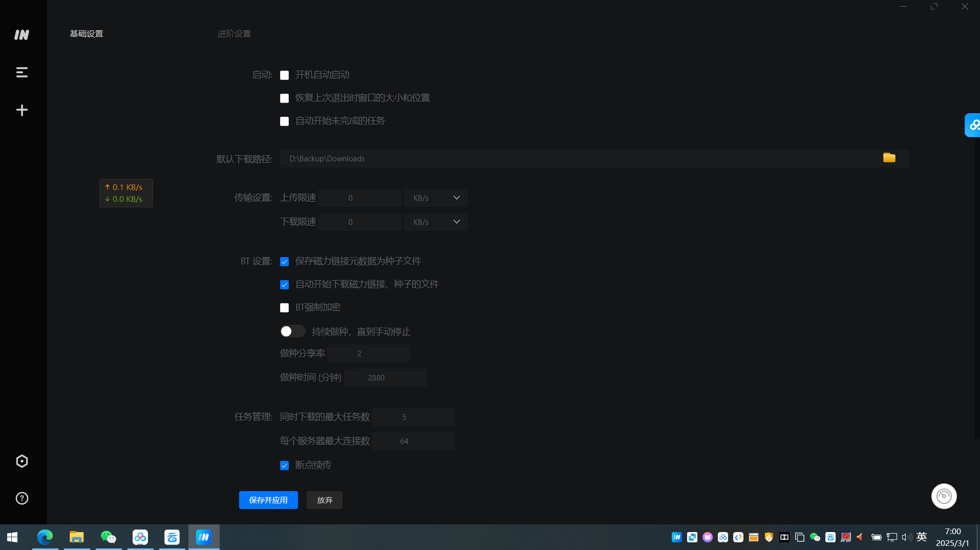Click the IN app logo in sidebar

pyautogui.click(x=22, y=34)
